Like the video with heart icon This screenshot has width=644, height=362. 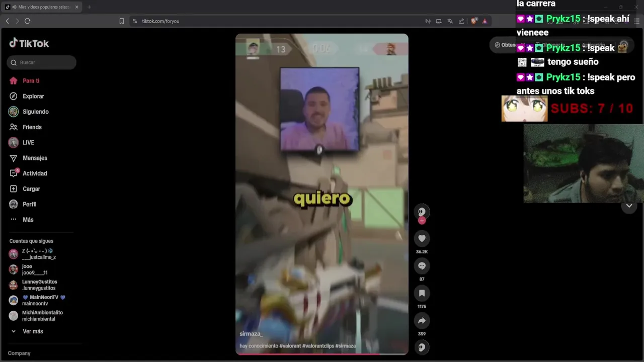(422, 238)
